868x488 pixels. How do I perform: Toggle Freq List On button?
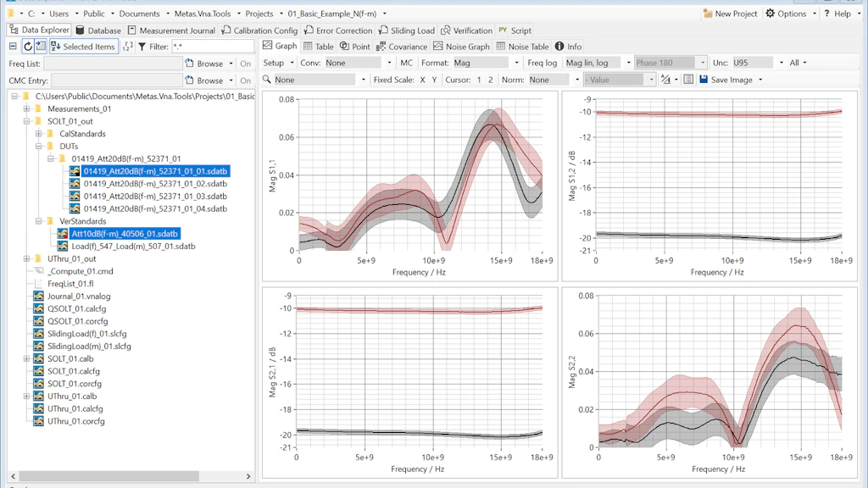pos(245,64)
